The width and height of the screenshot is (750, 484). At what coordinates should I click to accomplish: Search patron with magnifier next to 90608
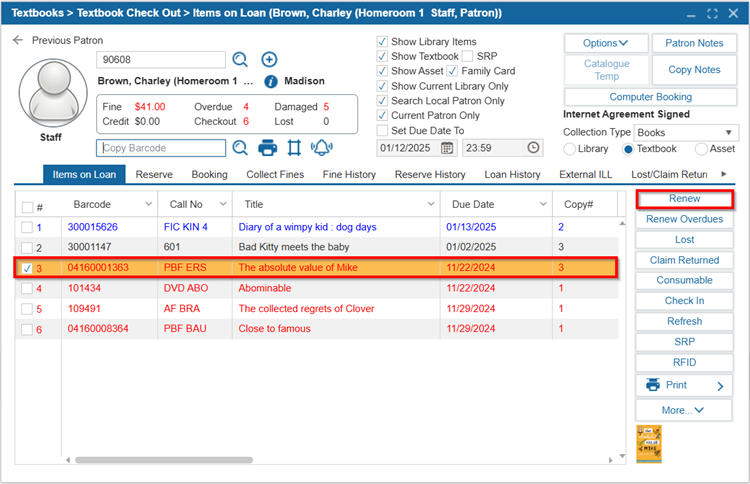240,59
